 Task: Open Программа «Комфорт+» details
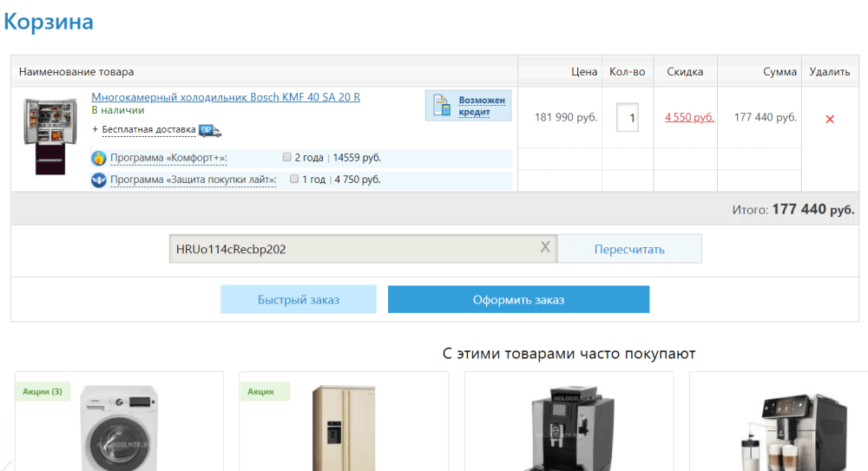pos(169,158)
